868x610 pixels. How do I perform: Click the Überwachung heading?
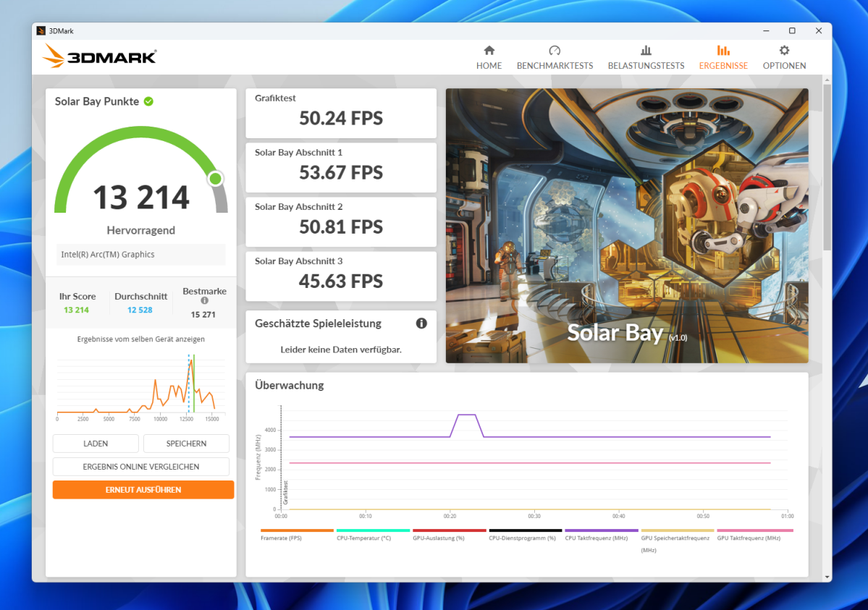[x=290, y=385]
